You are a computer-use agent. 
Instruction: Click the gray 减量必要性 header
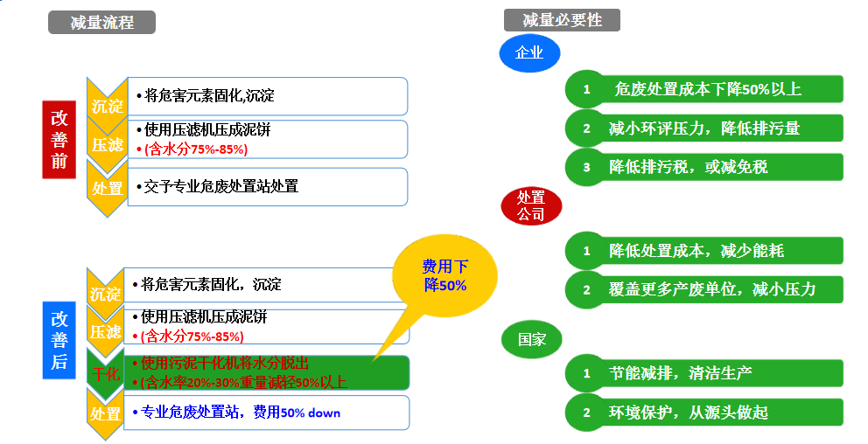(562, 20)
